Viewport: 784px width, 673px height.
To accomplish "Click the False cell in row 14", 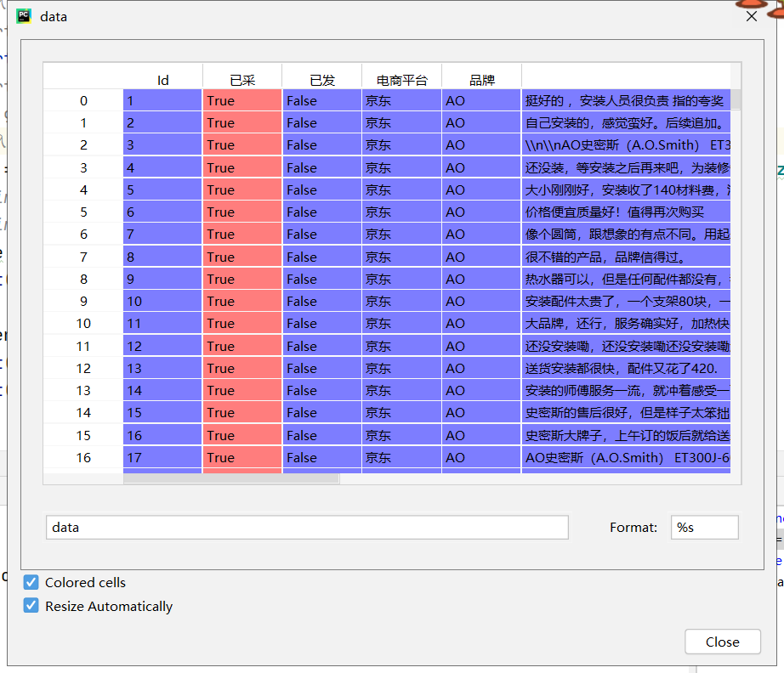I will [322, 413].
